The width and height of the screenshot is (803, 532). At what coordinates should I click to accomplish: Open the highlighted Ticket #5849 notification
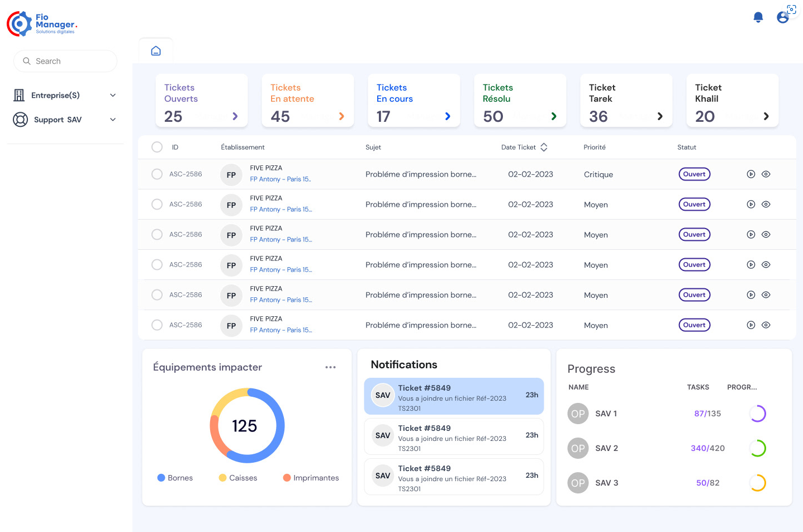click(453, 396)
